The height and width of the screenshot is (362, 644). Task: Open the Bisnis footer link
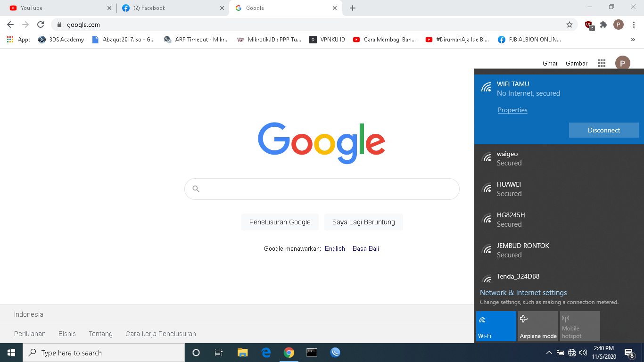tap(67, 334)
